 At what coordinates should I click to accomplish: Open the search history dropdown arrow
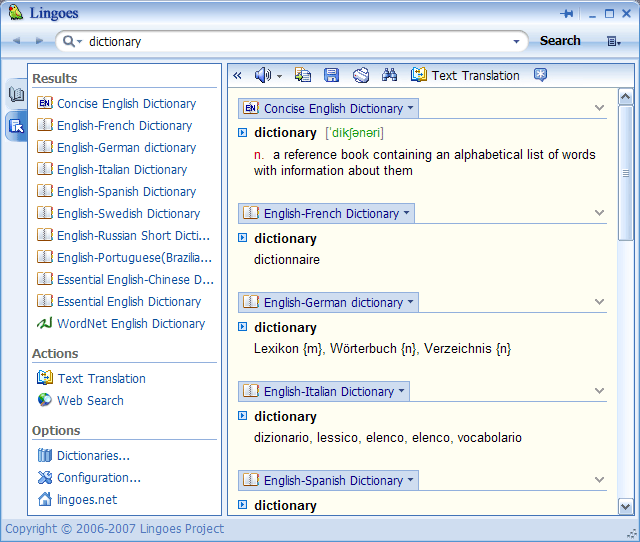(517, 42)
